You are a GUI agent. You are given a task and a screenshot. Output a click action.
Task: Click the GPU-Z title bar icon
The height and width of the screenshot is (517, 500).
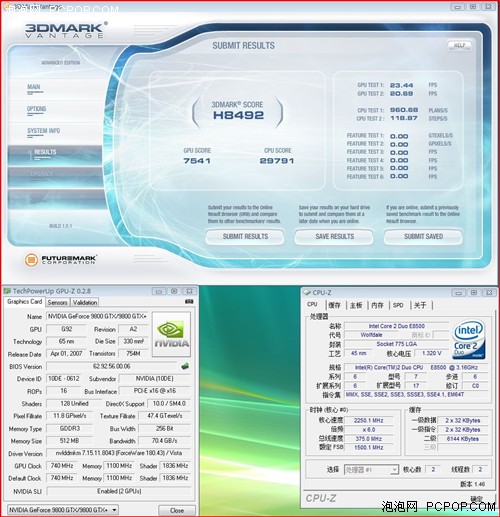(7, 291)
